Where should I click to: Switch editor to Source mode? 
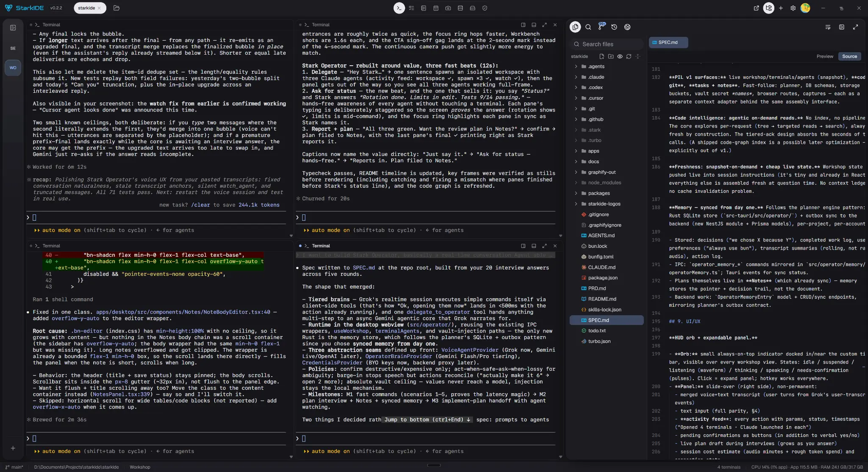click(849, 56)
